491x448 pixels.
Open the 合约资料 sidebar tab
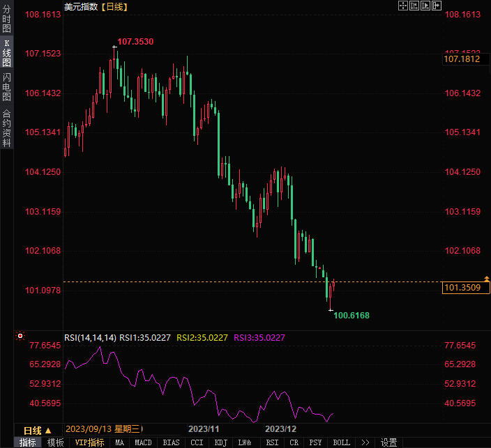coord(6,128)
